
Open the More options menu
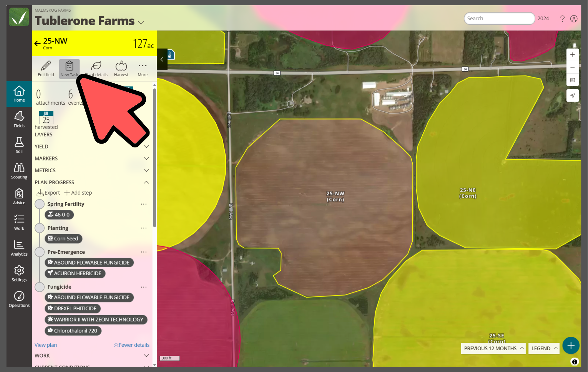tap(143, 69)
